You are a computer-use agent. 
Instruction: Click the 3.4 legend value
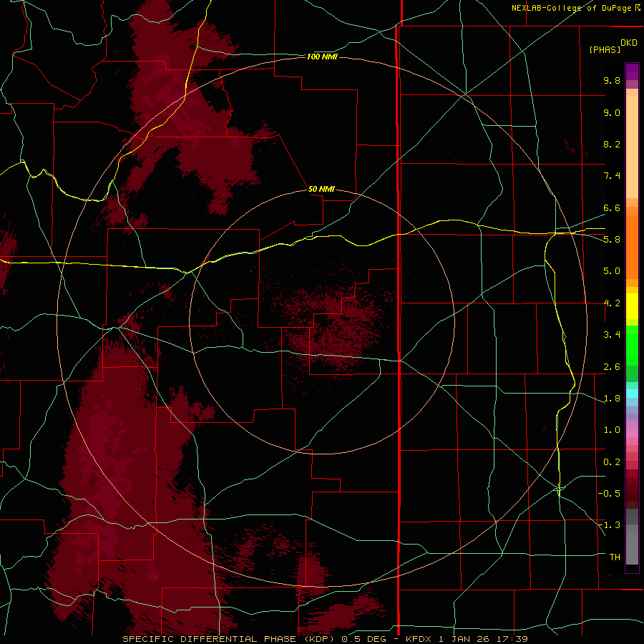(x=612, y=335)
